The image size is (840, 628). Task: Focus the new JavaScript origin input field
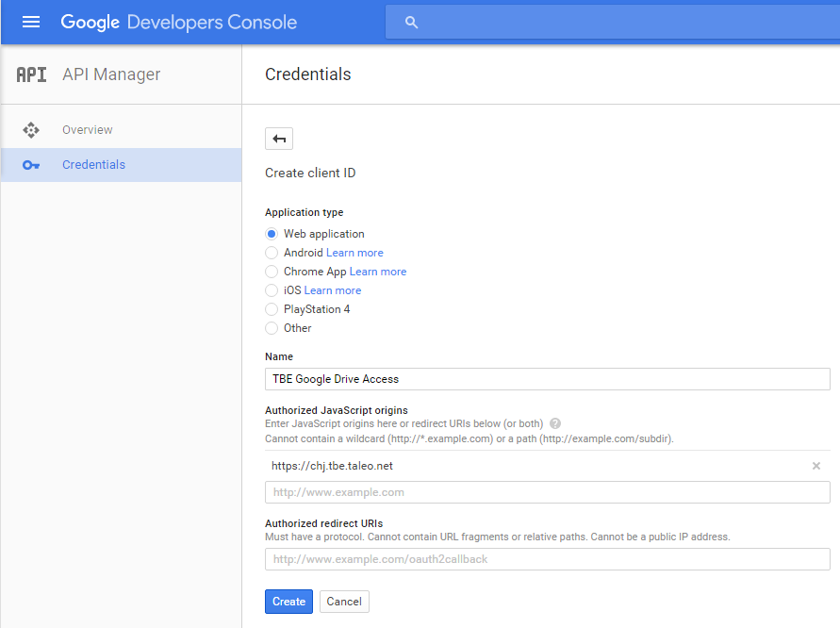548,492
